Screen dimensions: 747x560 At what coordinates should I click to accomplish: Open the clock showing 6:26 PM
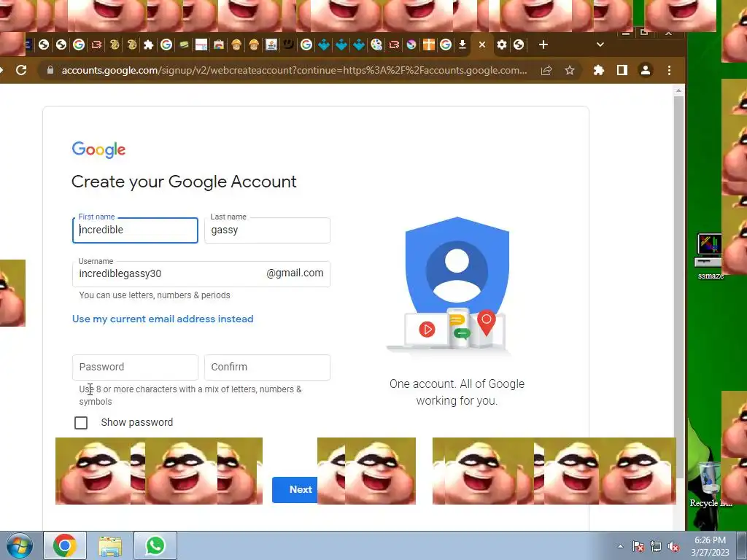[x=711, y=546]
